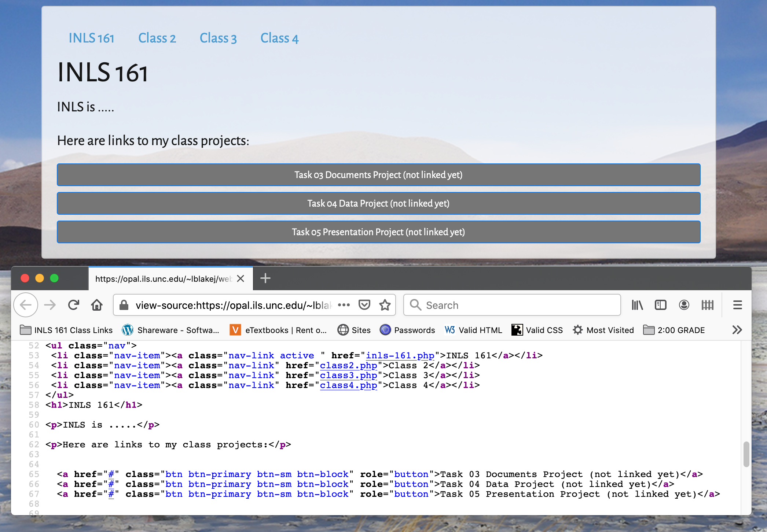Open the Shareware WordPress bookmark
Image resolution: width=767 pixels, height=532 pixels.
click(x=170, y=330)
